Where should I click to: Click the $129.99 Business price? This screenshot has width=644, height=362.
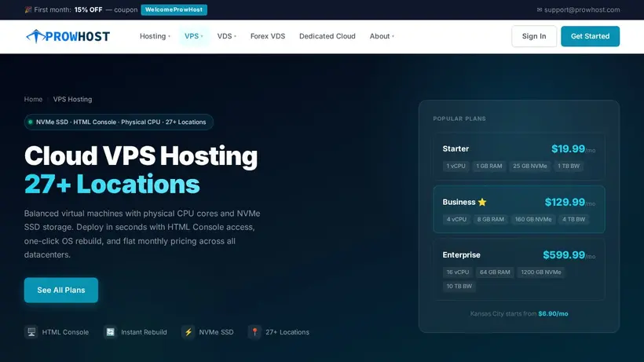(x=565, y=202)
